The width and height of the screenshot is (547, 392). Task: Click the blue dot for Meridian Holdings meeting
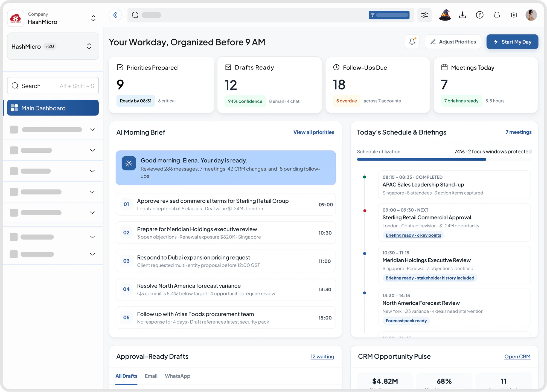coord(365,253)
